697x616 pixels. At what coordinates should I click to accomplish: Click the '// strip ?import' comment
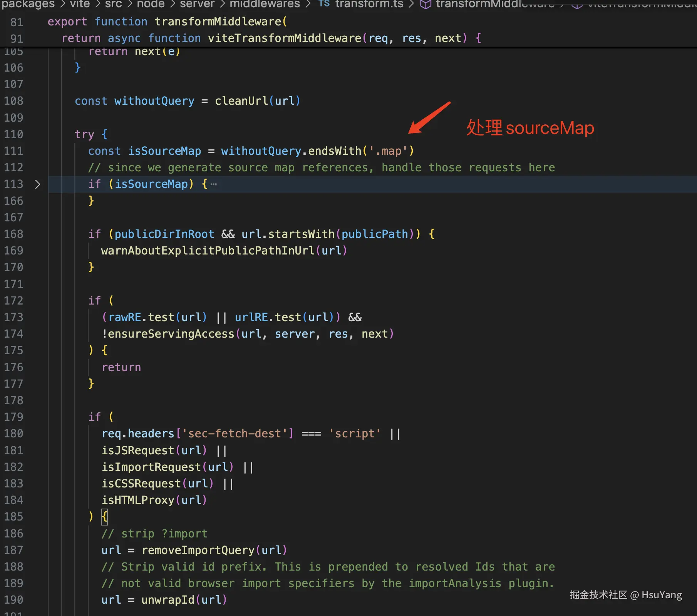coord(154,534)
